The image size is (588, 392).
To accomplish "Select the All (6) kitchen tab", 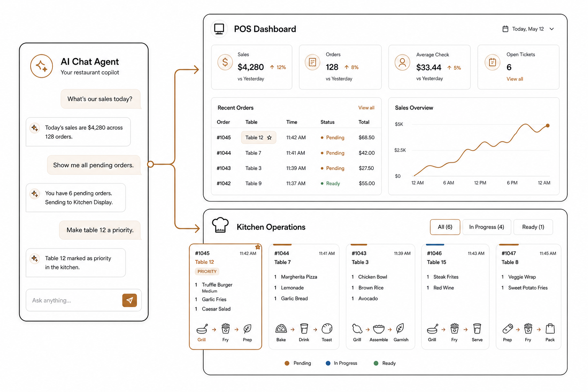I will click(x=445, y=227).
